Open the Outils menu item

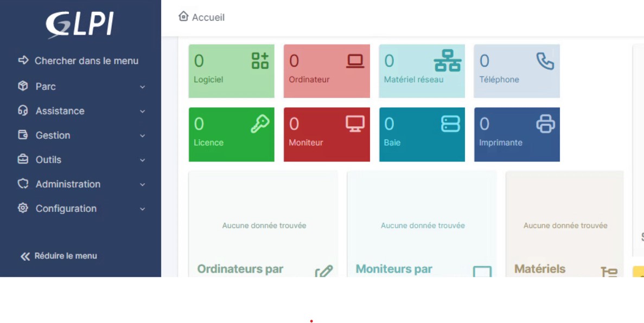point(48,160)
